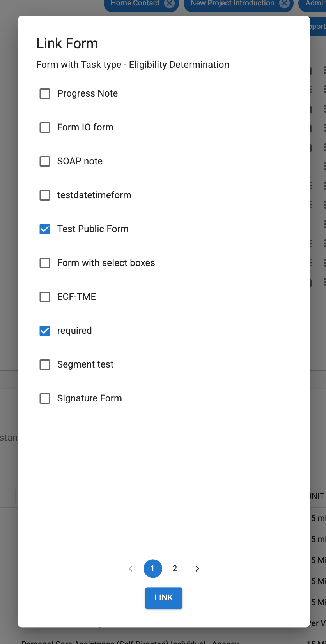Uncheck the required form checkbox

click(x=45, y=331)
